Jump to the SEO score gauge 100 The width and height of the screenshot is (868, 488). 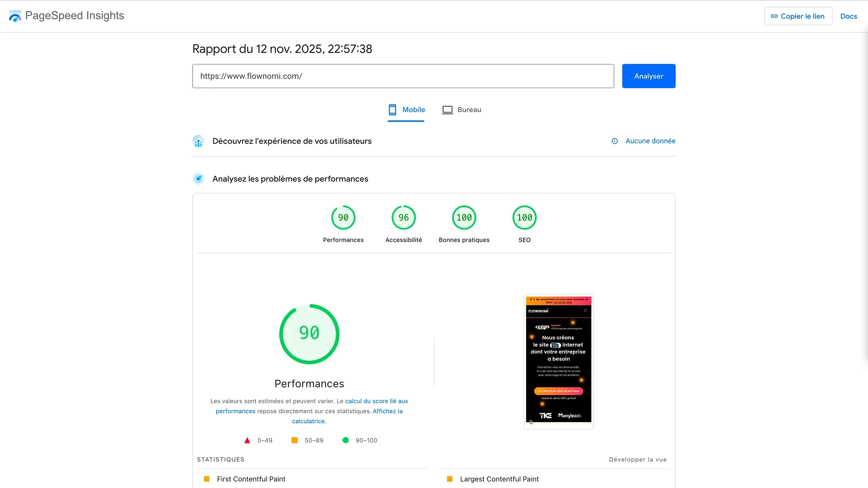click(x=525, y=218)
